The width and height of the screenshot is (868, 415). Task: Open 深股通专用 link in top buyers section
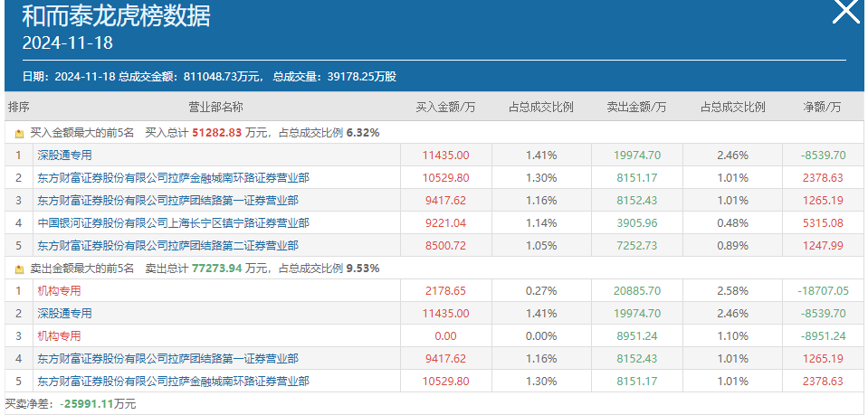pos(64,156)
